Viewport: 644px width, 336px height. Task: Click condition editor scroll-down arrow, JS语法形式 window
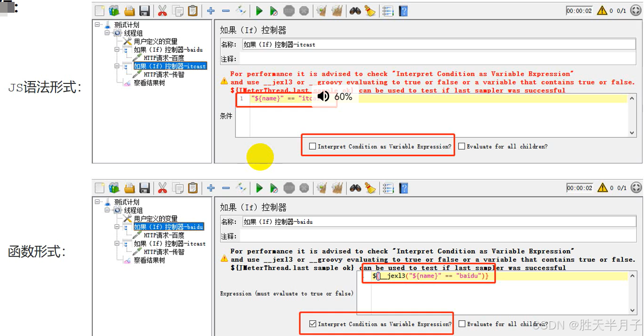633,133
